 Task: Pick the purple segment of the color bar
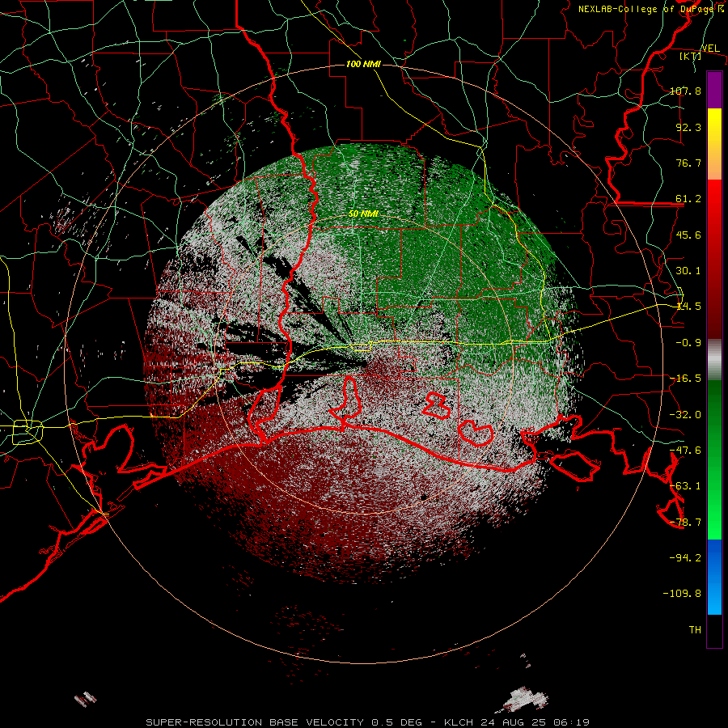pyautogui.click(x=714, y=90)
